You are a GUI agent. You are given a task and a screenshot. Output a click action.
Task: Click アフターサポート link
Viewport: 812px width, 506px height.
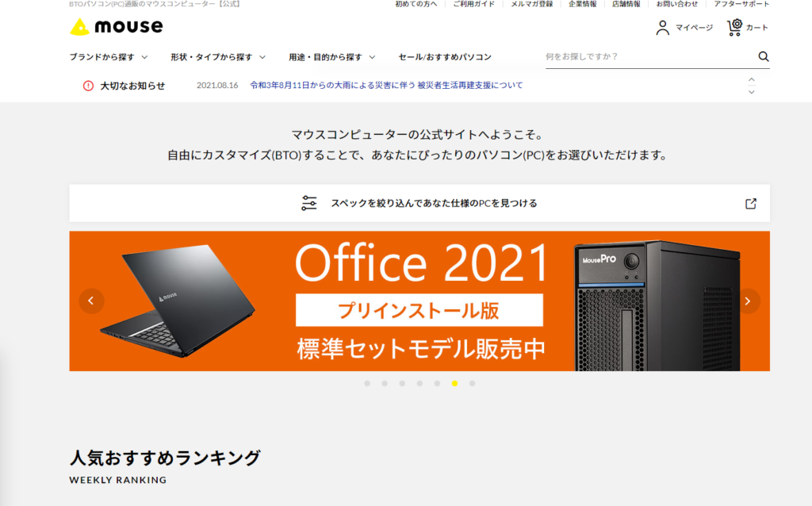coord(741,4)
